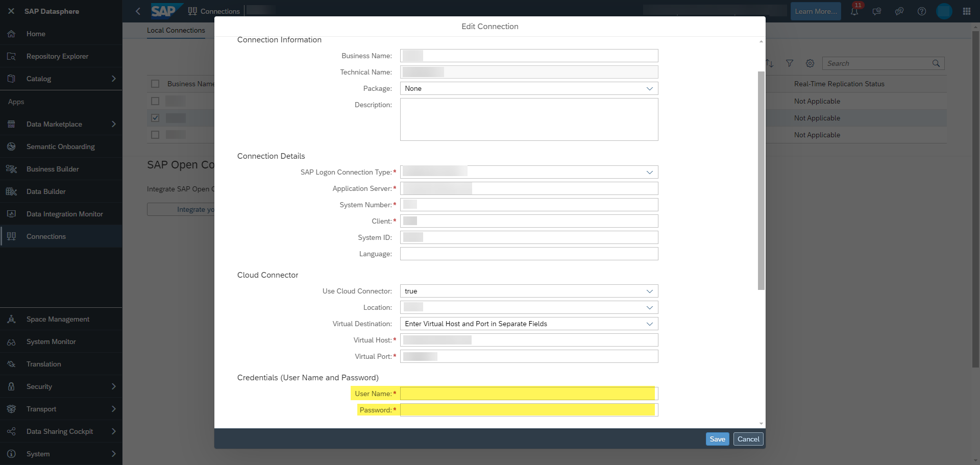Expand the Data Sharing Cockpit chevron
Image resolution: width=980 pixels, height=465 pixels.
pos(113,431)
